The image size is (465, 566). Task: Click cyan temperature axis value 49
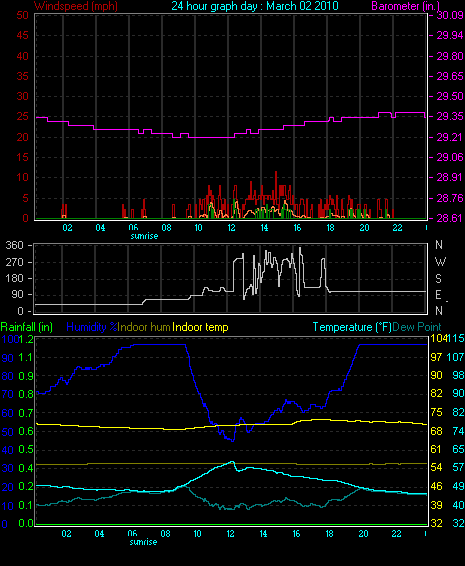click(459, 486)
